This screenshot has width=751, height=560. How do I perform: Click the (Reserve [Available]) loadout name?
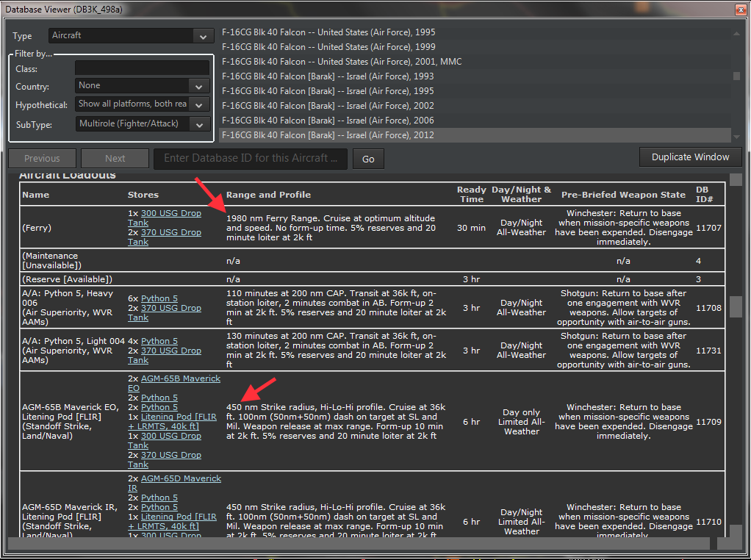(x=67, y=279)
